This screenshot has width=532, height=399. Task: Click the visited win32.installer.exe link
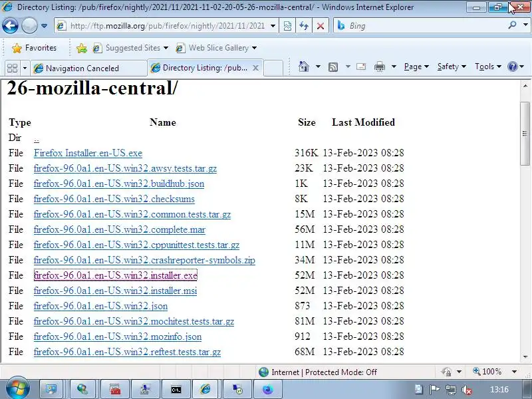[x=115, y=275]
